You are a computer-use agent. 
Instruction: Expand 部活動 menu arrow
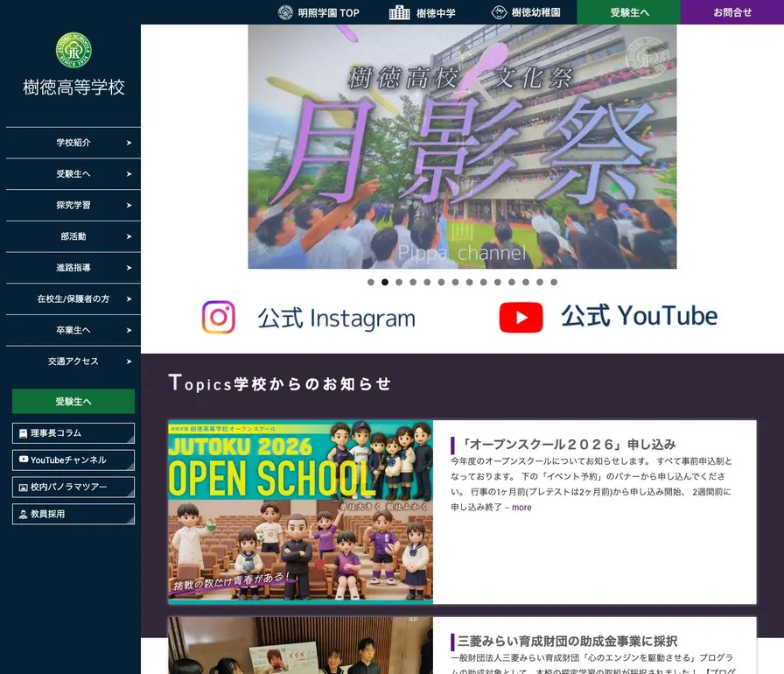(129, 236)
